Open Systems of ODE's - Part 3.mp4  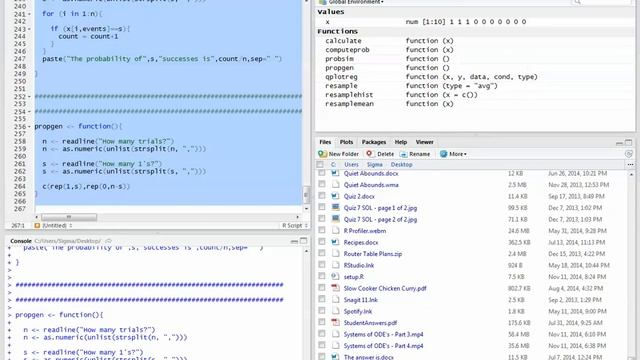click(383, 334)
